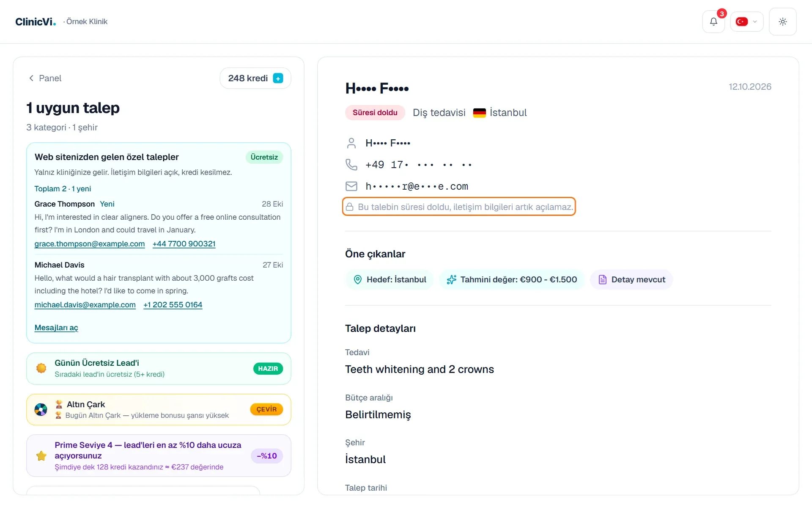The height and width of the screenshot is (508, 812).
Task: Click the Altın Çark wheel icon
Action: (x=41, y=409)
